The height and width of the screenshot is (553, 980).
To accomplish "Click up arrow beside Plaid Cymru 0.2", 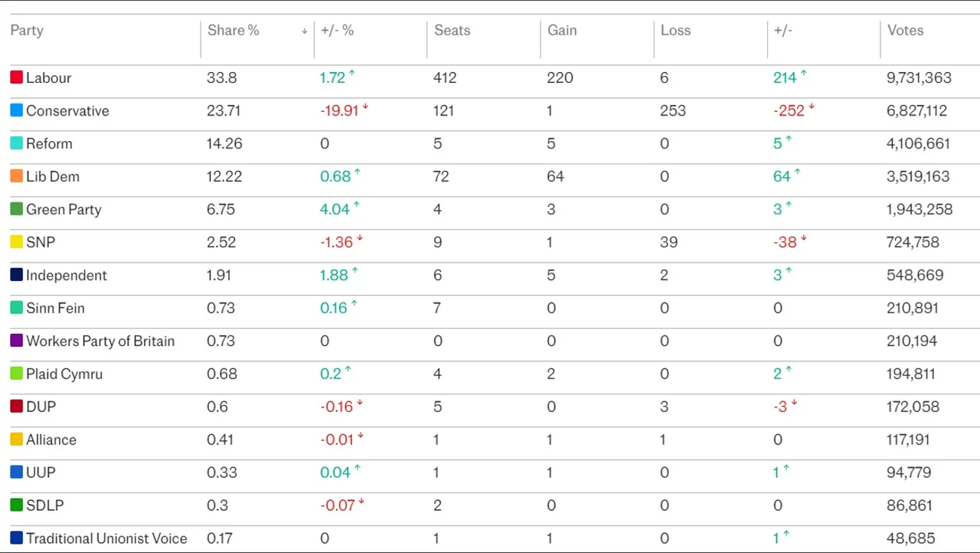I will pyautogui.click(x=348, y=371).
